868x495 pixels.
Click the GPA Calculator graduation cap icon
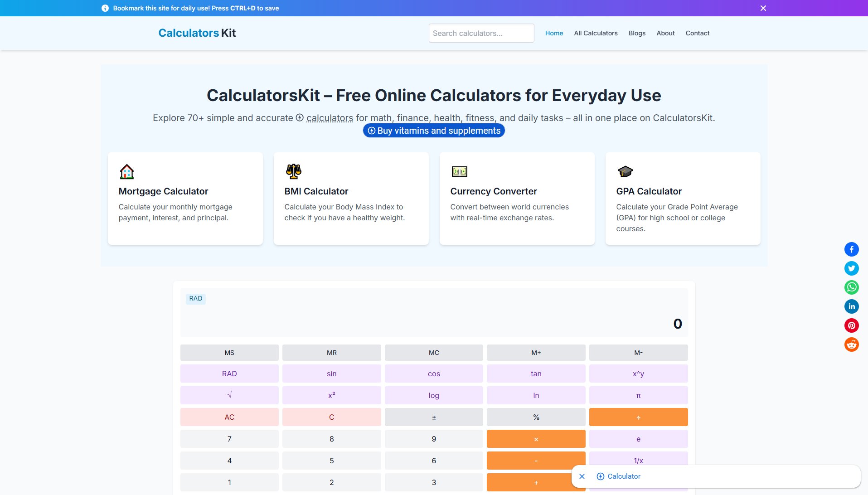pos(625,172)
